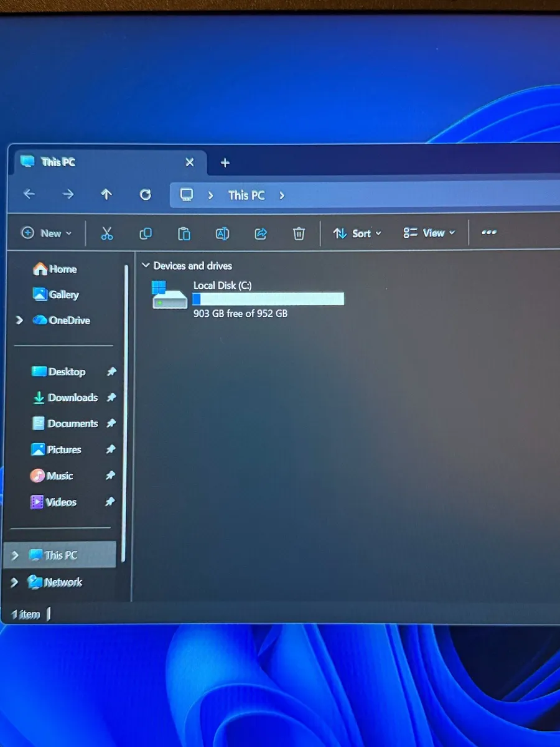
Task: Unpin Desktop using its pin icon
Action: point(111,372)
